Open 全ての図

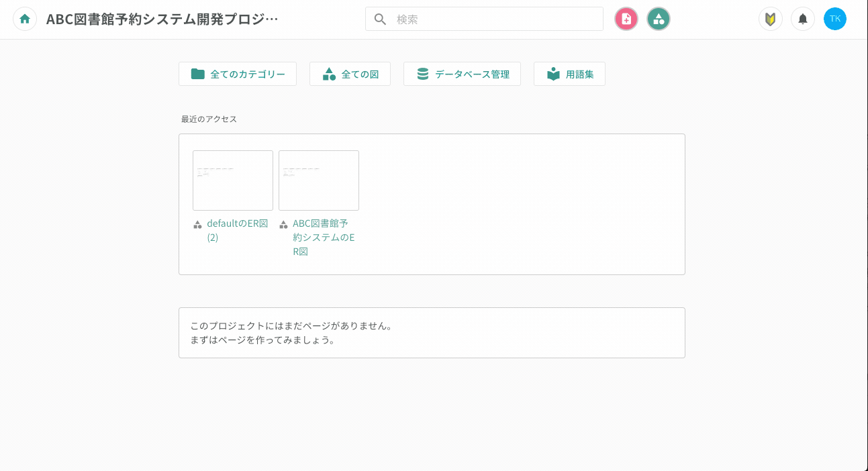(x=350, y=74)
